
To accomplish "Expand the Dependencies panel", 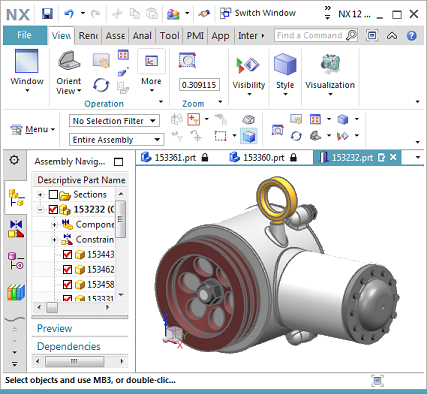I will point(69,346).
